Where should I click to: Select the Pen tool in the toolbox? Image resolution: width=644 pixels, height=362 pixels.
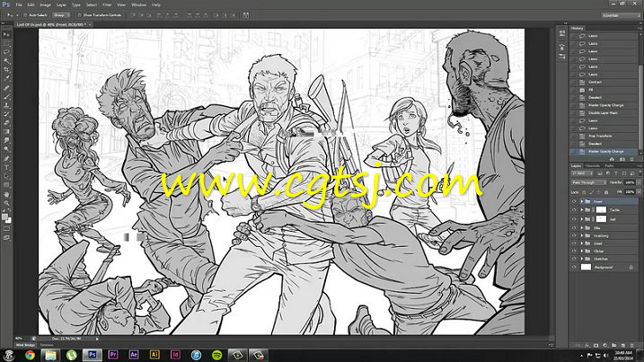coord(6,159)
